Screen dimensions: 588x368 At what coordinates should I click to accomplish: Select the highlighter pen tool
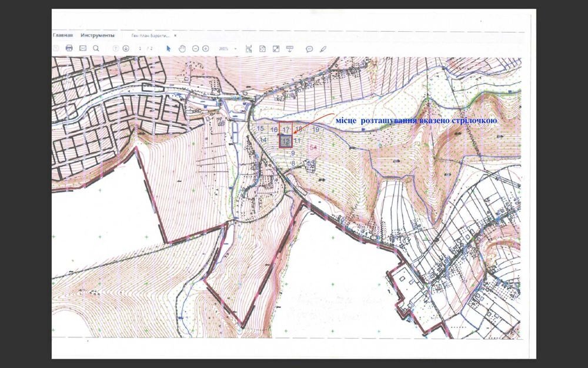click(322, 48)
